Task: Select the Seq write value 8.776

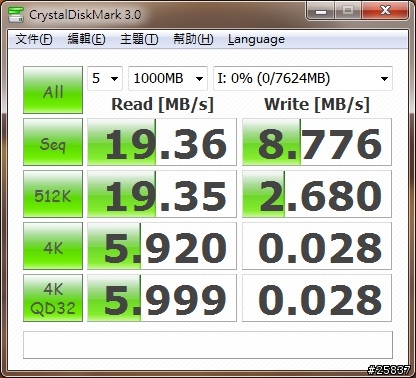Action: click(317, 142)
